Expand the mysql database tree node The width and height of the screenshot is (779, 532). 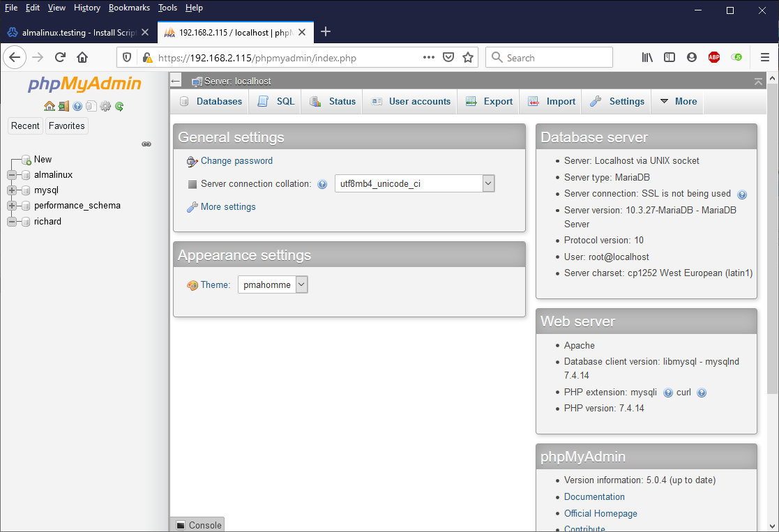[12, 190]
